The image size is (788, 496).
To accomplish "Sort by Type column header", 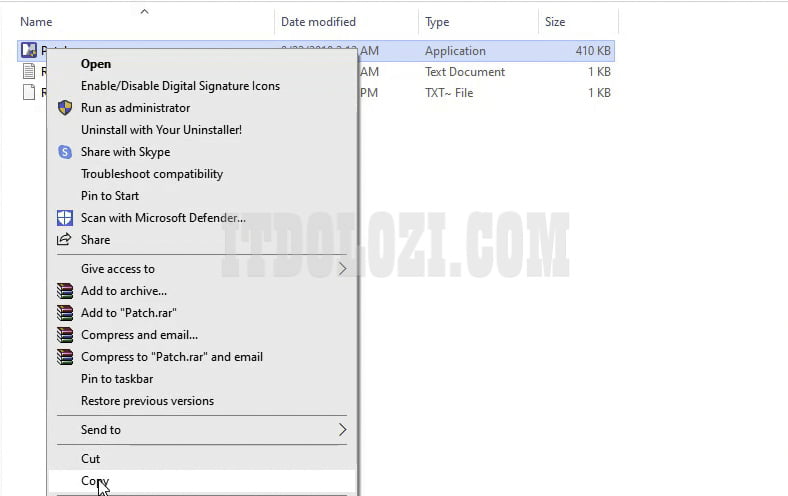I will (437, 22).
